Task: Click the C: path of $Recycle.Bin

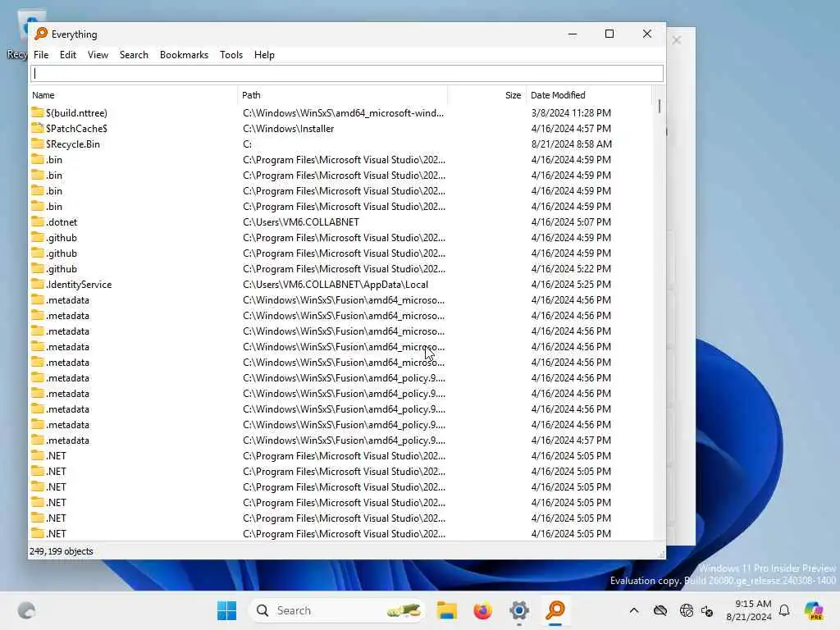Action: [x=247, y=144]
